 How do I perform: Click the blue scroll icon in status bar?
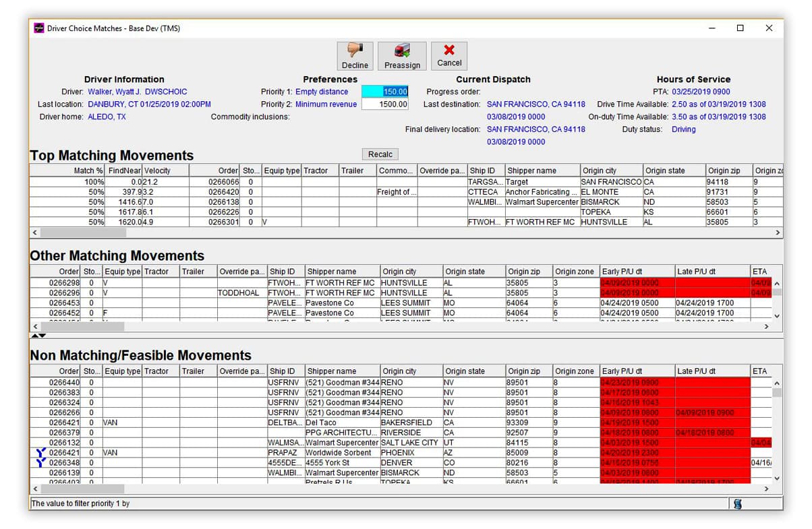738,503
